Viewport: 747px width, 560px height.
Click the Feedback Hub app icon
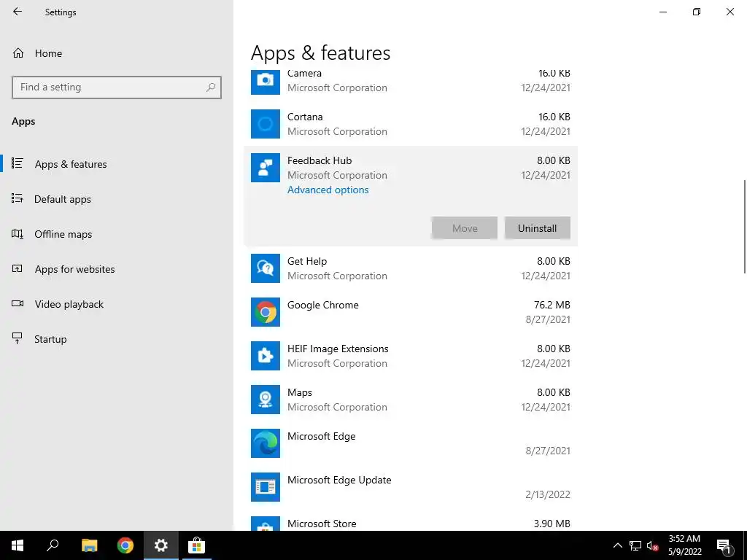click(266, 168)
